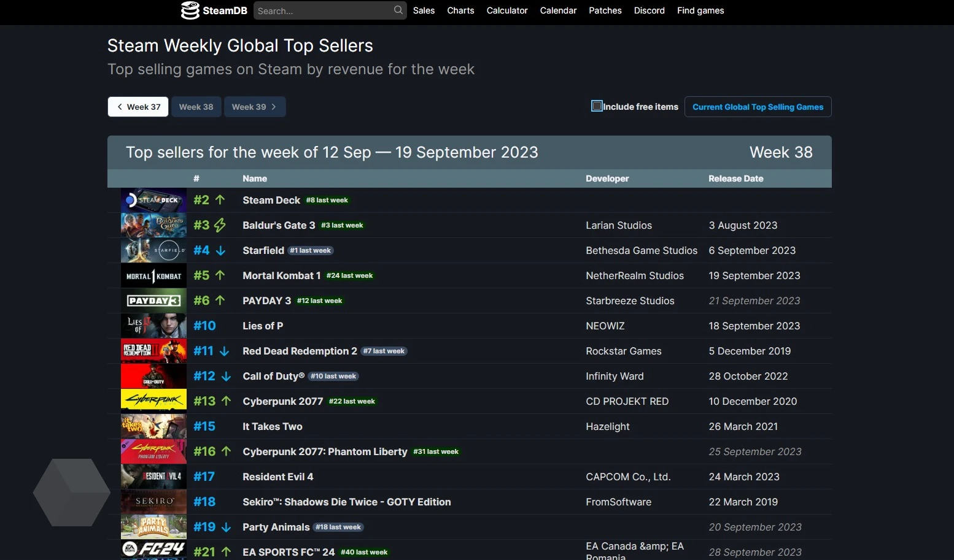Open the Discord menu item
This screenshot has width=954, height=560.
pyautogui.click(x=649, y=10)
